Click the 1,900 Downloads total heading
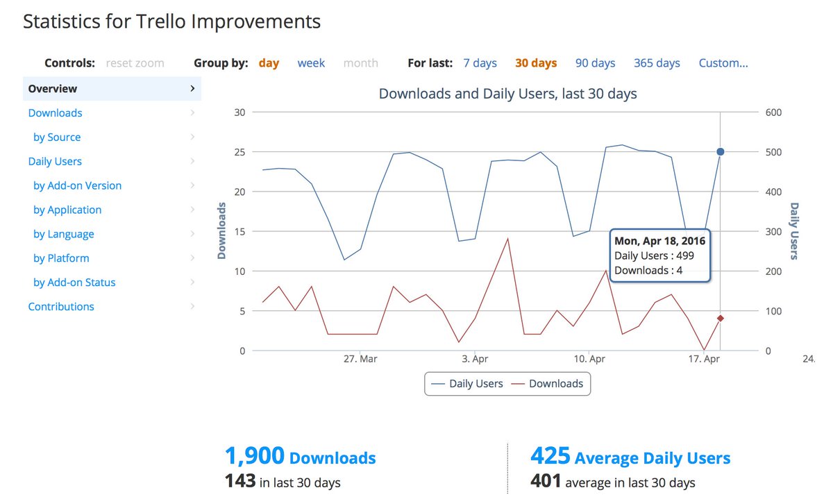The image size is (833, 504). (x=300, y=457)
